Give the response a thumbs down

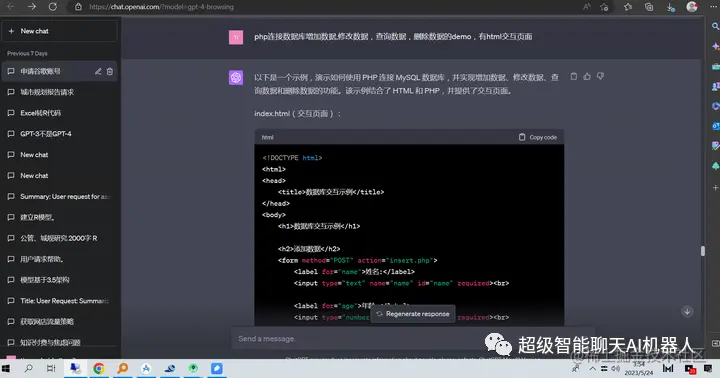pos(600,77)
